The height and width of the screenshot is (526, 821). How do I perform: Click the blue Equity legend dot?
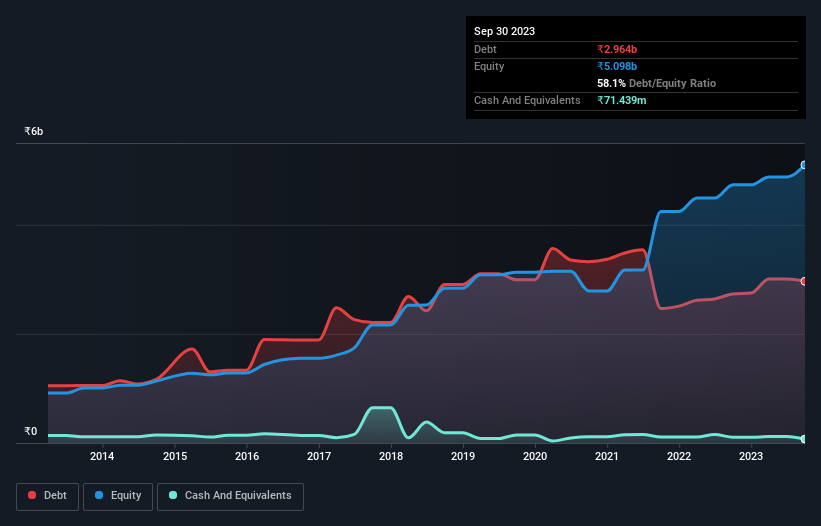pyautogui.click(x=99, y=495)
